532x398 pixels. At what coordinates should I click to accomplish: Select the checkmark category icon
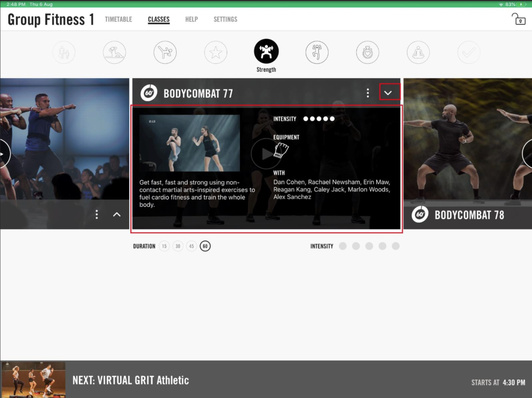[469, 53]
